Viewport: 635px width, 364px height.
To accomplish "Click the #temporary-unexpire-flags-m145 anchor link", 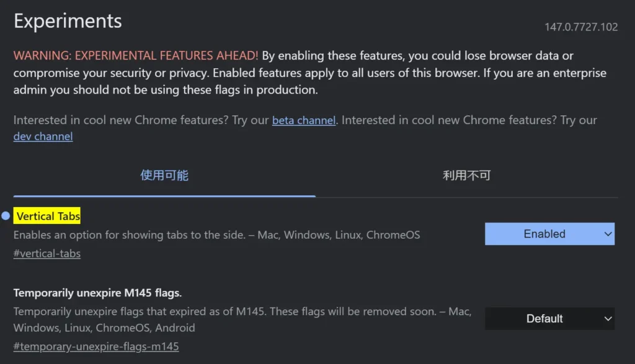I will [x=96, y=346].
